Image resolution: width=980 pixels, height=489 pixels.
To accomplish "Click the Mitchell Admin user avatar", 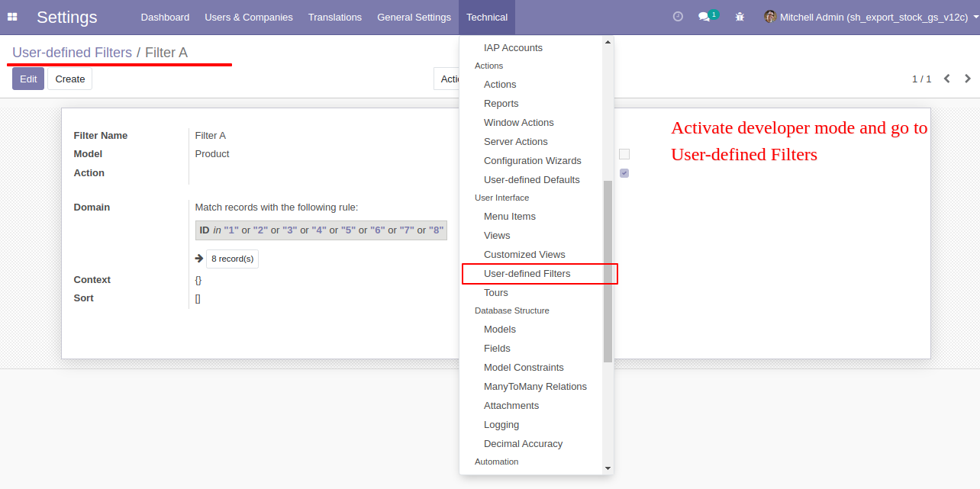I will click(x=770, y=17).
